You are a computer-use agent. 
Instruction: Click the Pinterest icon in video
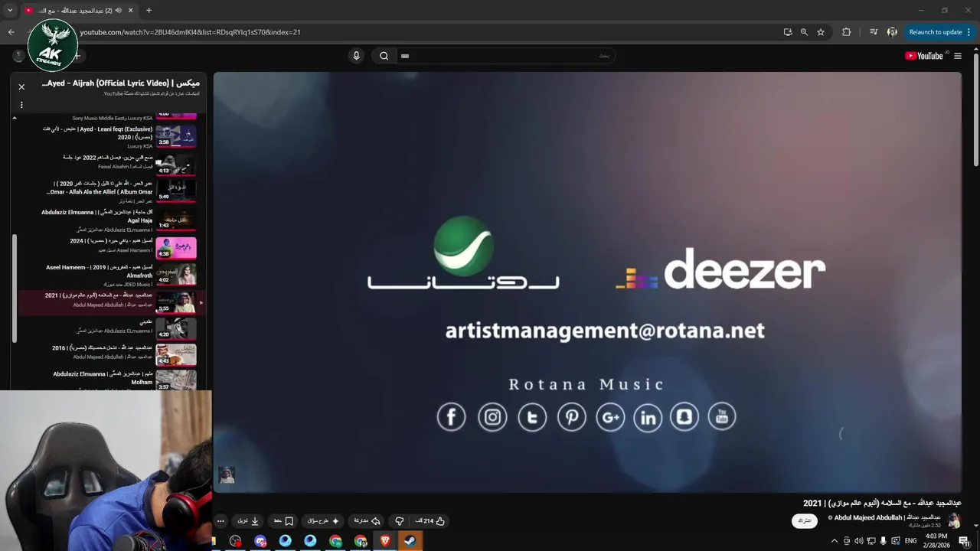coord(571,417)
